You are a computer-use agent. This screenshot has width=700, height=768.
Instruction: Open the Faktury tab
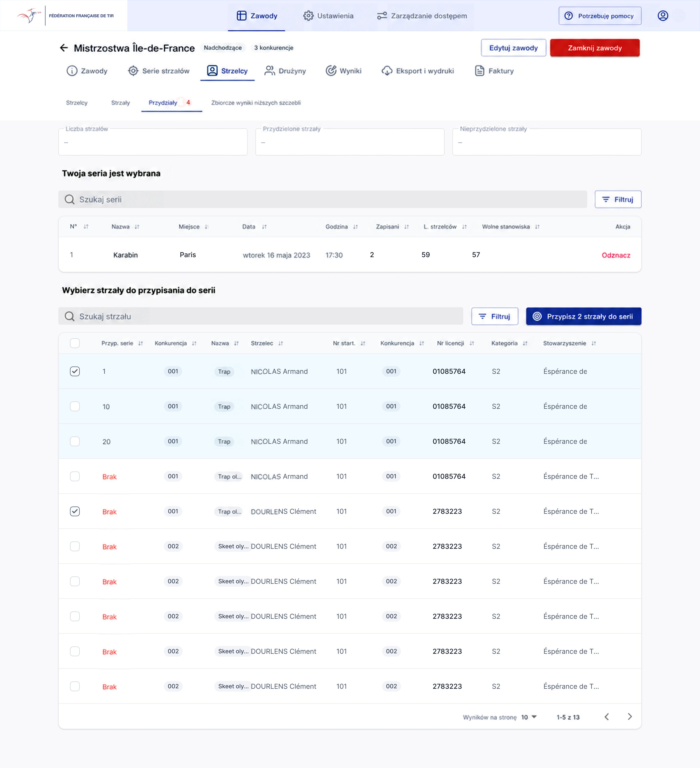[495, 71]
